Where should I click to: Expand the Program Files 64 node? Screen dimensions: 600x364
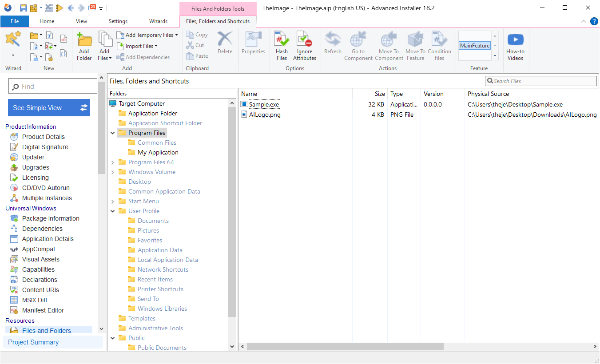click(x=113, y=162)
